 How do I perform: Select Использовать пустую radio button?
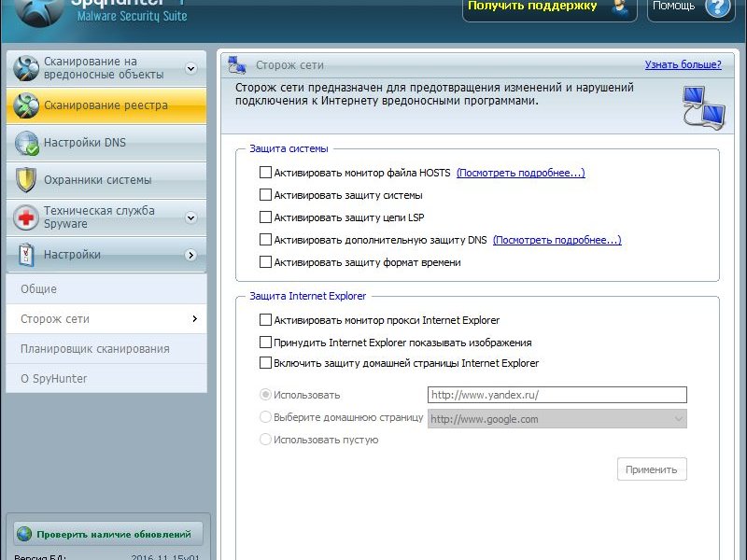tap(265, 440)
